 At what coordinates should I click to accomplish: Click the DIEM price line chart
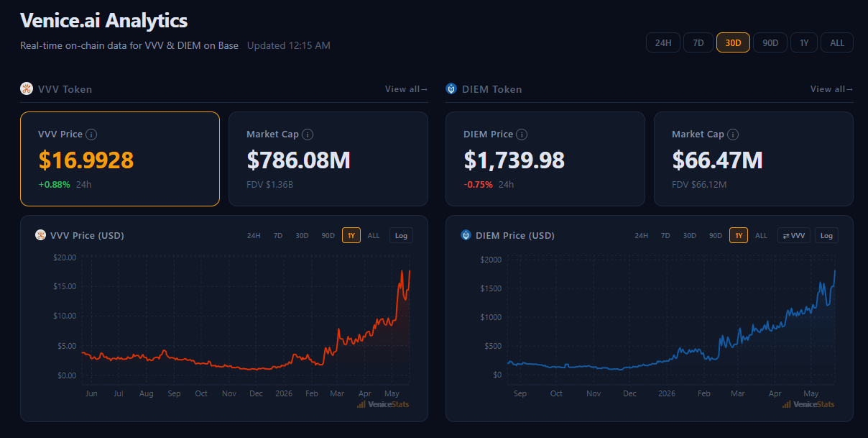pos(671,320)
